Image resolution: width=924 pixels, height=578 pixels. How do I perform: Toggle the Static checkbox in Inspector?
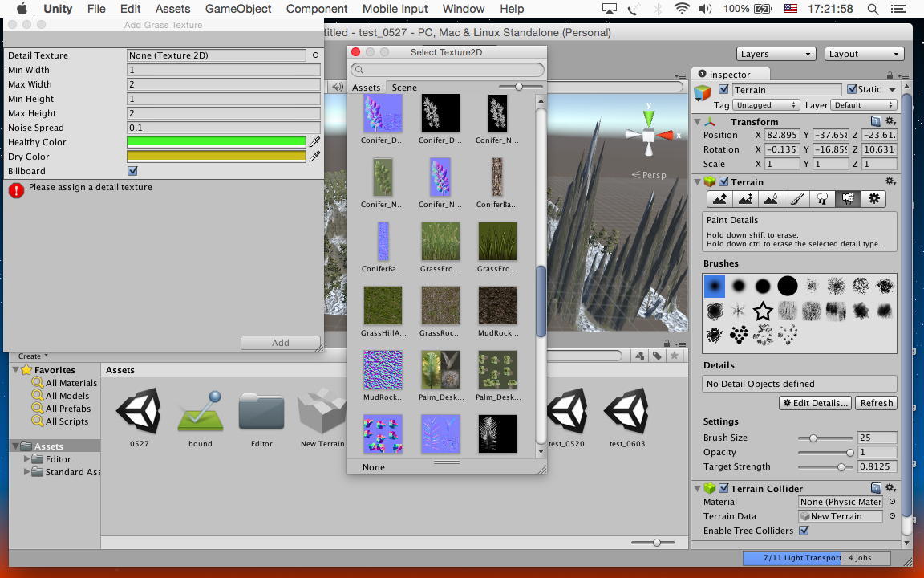[x=852, y=89]
